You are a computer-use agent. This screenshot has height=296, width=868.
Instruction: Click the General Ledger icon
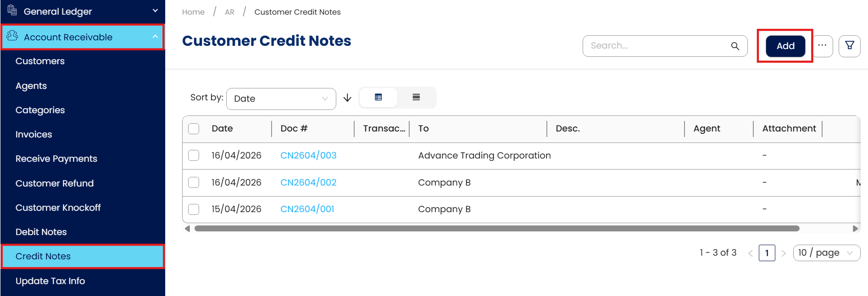pos(12,11)
